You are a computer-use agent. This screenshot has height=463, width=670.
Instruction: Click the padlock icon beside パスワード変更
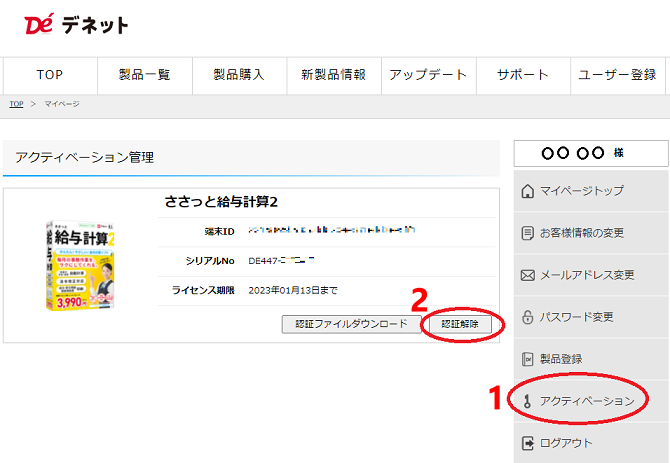[528, 317]
